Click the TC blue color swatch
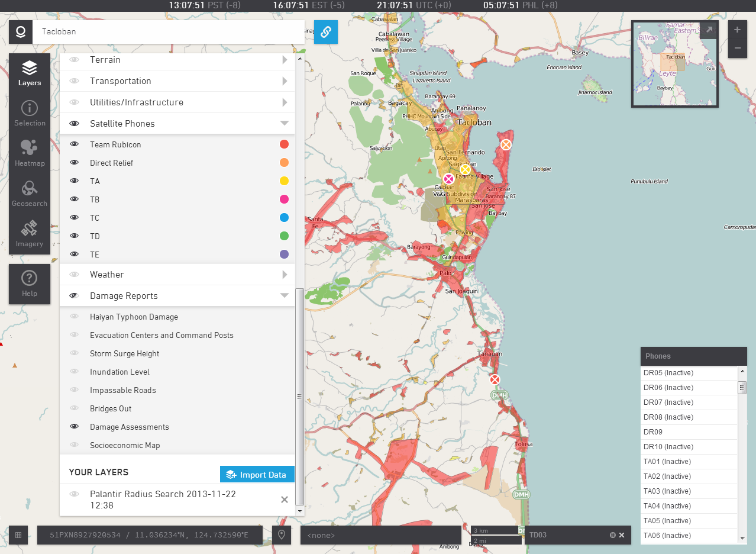 tap(284, 218)
